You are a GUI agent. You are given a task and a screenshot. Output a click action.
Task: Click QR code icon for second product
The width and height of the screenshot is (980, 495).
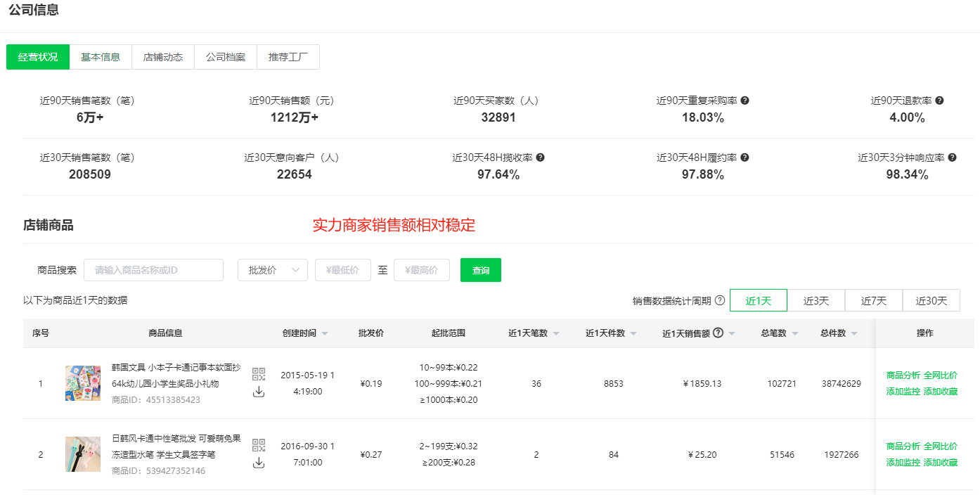259,445
